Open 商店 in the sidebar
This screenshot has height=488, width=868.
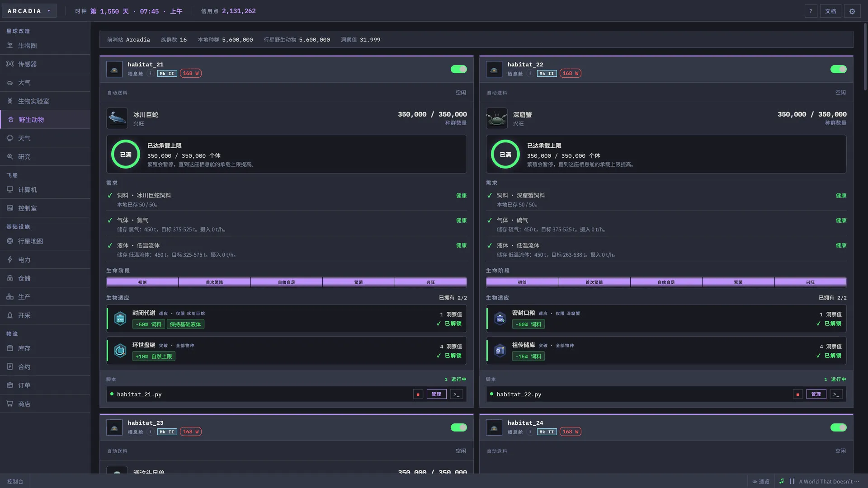click(x=45, y=404)
